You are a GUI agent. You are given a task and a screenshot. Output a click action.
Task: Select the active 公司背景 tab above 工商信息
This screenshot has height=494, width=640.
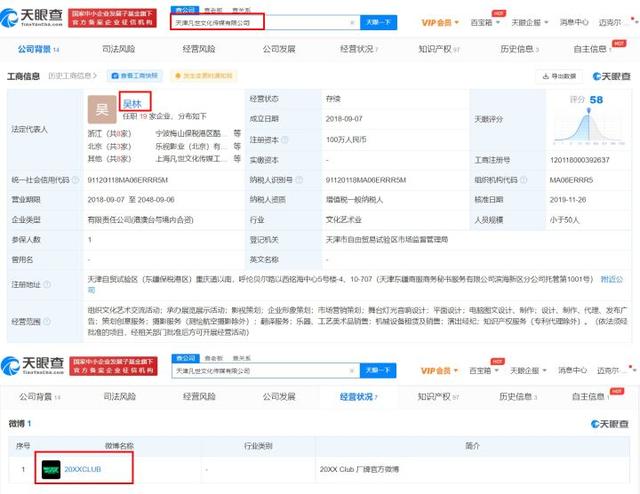coord(38,49)
